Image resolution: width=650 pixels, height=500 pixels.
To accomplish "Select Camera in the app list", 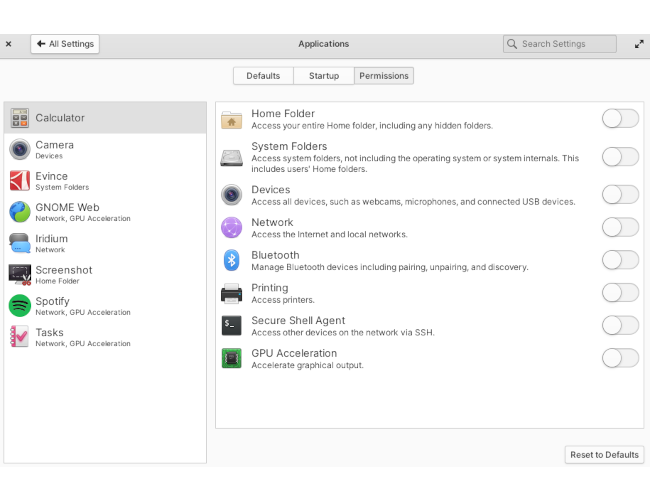I will point(105,149).
